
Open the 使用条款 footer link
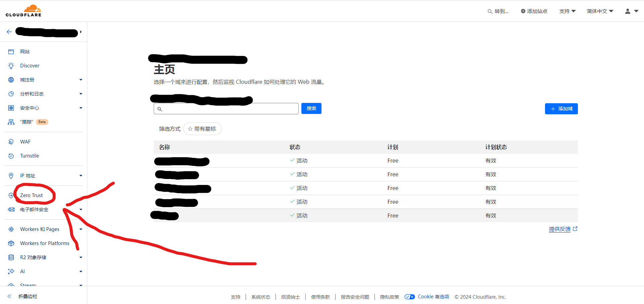pos(320,297)
